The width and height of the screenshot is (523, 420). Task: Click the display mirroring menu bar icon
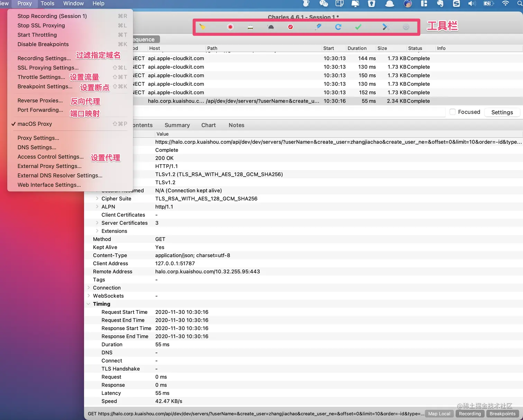[x=355, y=3]
